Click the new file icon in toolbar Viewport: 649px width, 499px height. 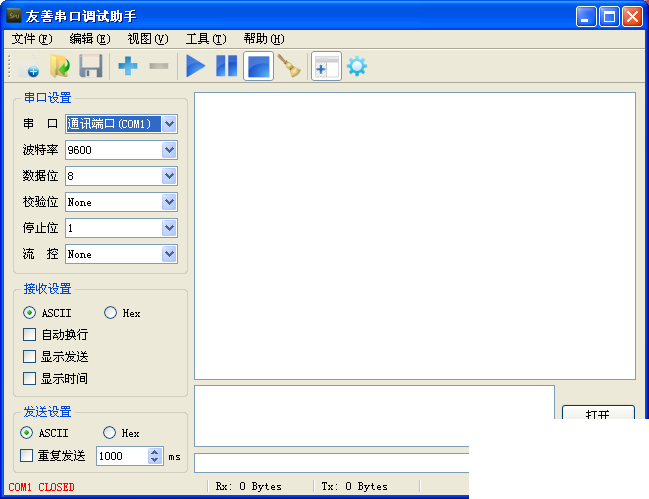(x=30, y=66)
